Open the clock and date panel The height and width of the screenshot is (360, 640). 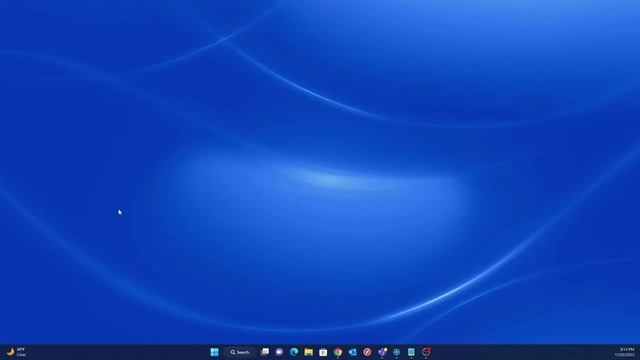pyautogui.click(x=625, y=352)
